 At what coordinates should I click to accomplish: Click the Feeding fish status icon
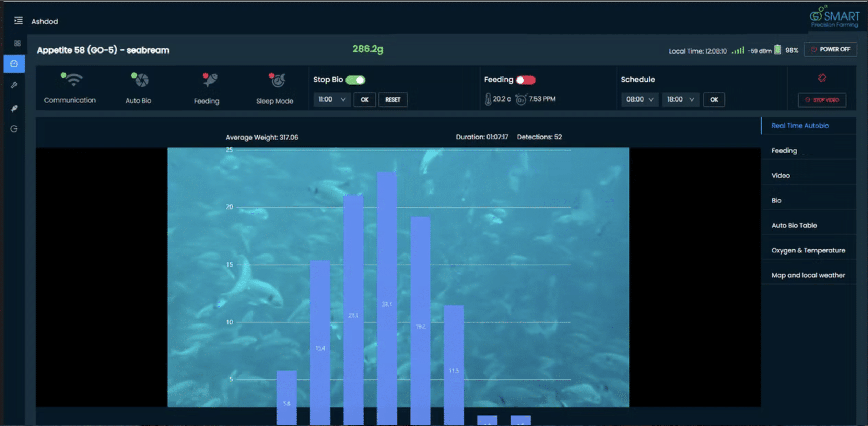pos(210,80)
